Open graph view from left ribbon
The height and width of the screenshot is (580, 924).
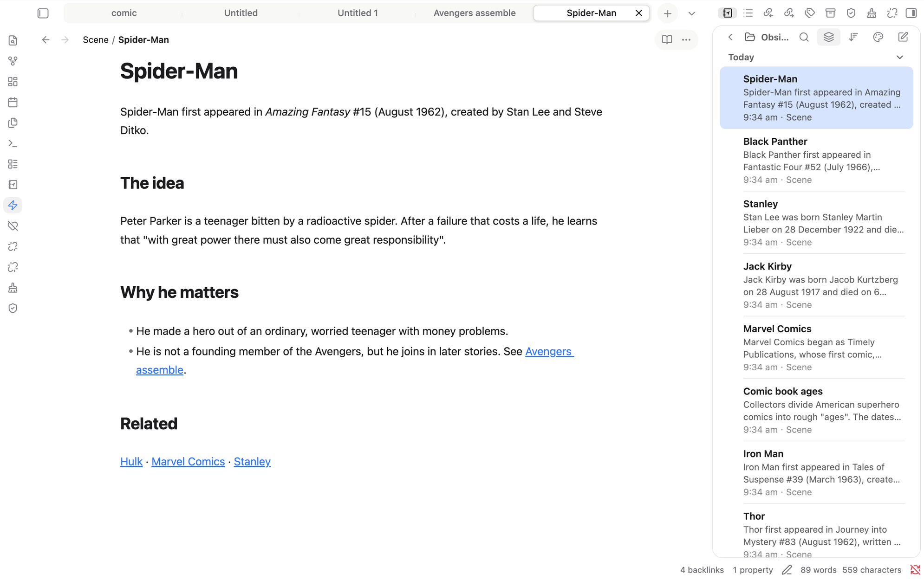click(13, 61)
